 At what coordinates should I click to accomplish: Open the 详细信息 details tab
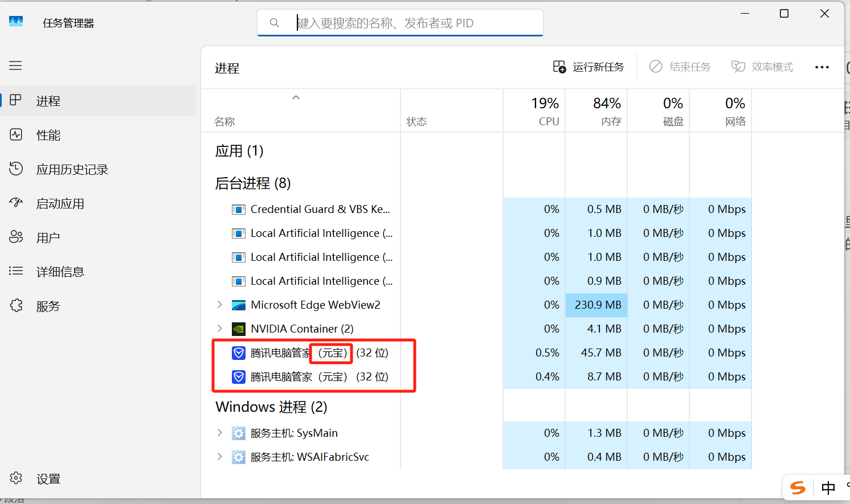99,272
